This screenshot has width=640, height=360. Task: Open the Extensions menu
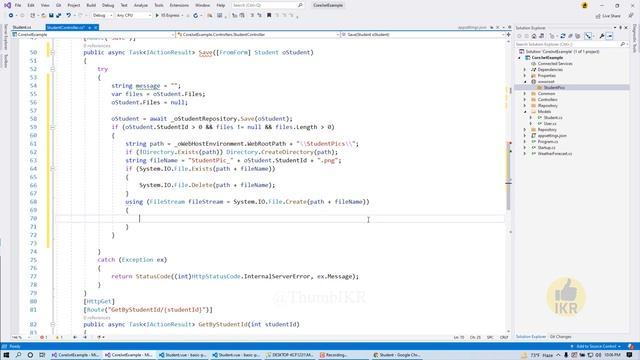coord(179,5)
